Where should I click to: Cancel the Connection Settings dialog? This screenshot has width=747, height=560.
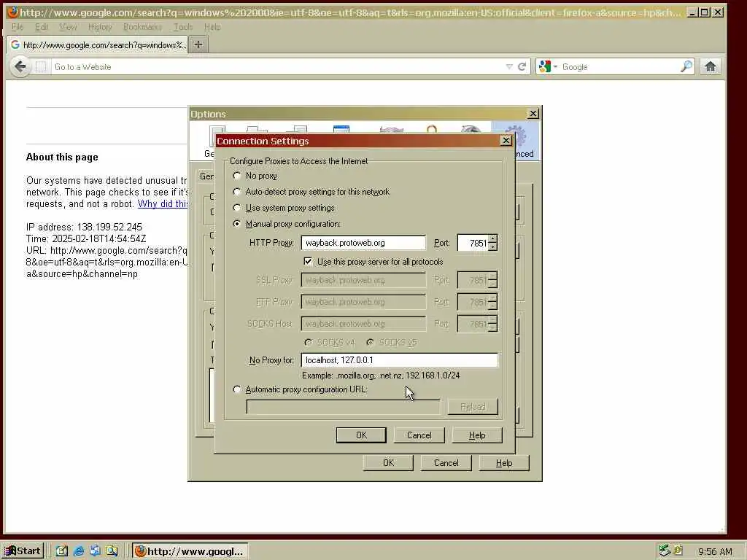click(419, 435)
